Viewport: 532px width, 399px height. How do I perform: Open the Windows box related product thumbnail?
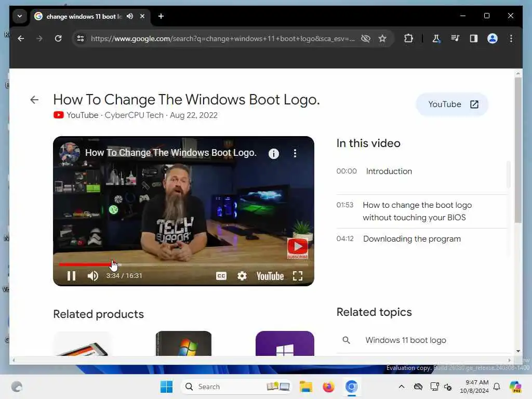tap(183, 343)
